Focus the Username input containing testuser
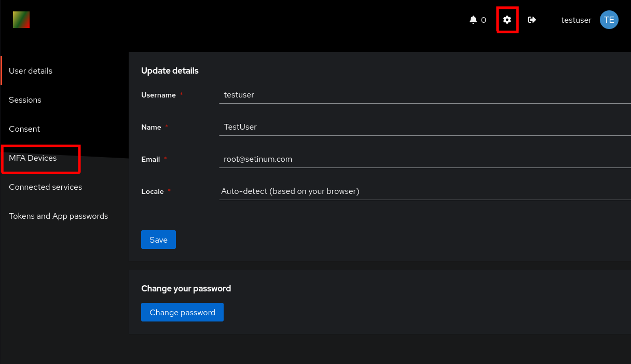The image size is (631, 364). point(424,95)
